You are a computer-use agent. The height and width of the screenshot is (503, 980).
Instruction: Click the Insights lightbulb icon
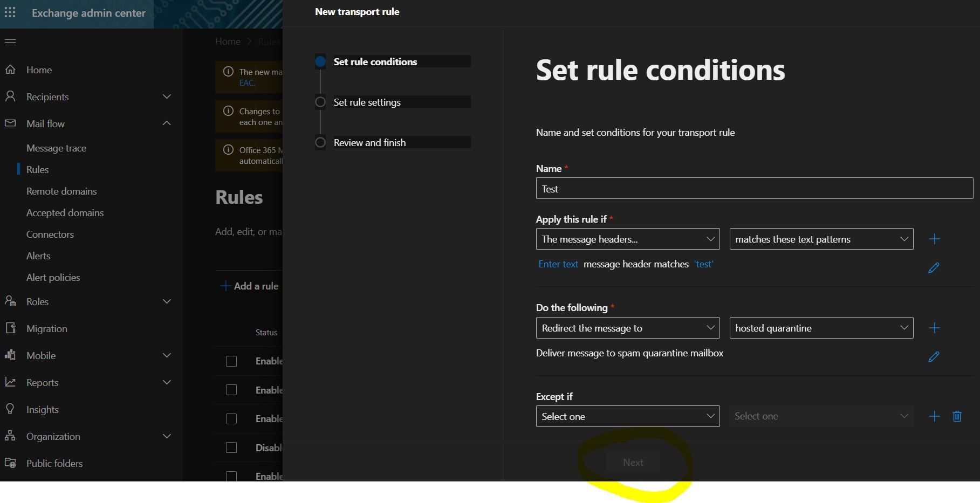pyautogui.click(x=10, y=409)
